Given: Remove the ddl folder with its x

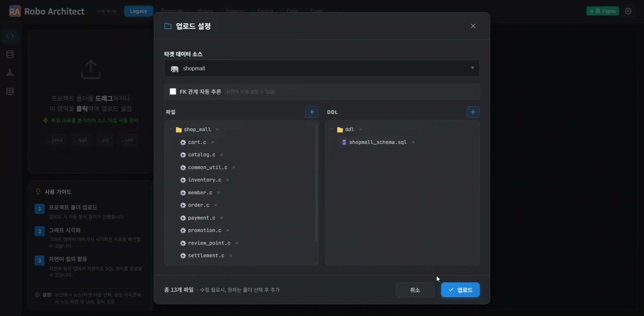Looking at the screenshot, I should 360,130.
